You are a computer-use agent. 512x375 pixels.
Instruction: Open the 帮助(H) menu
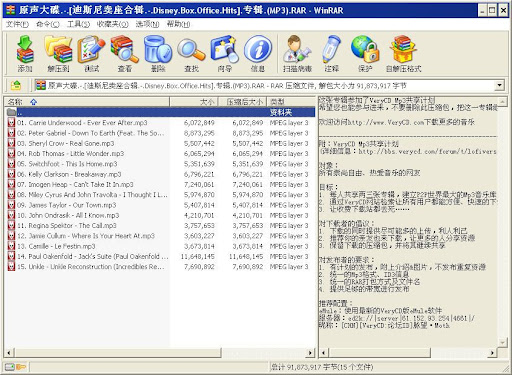[178, 24]
